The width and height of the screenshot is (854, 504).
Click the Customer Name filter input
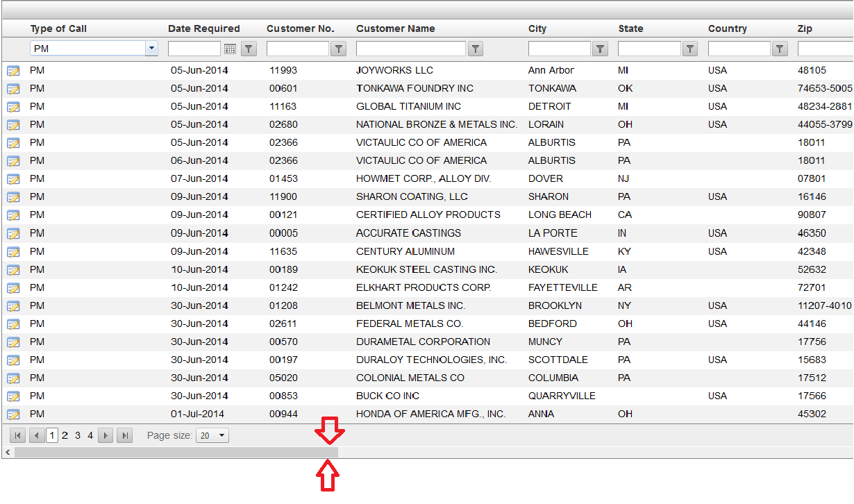(x=411, y=49)
